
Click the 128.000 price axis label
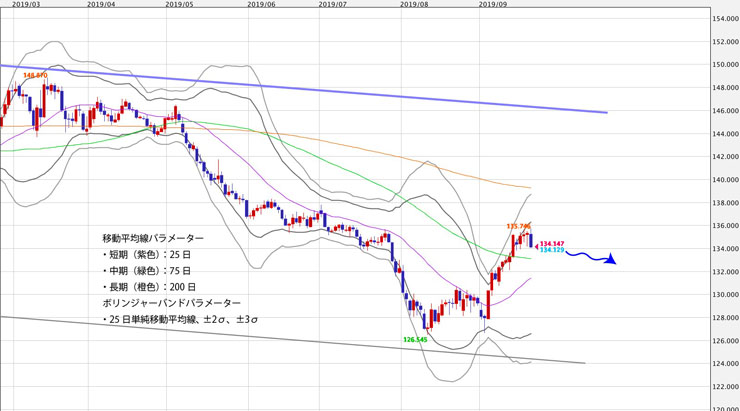click(726, 318)
